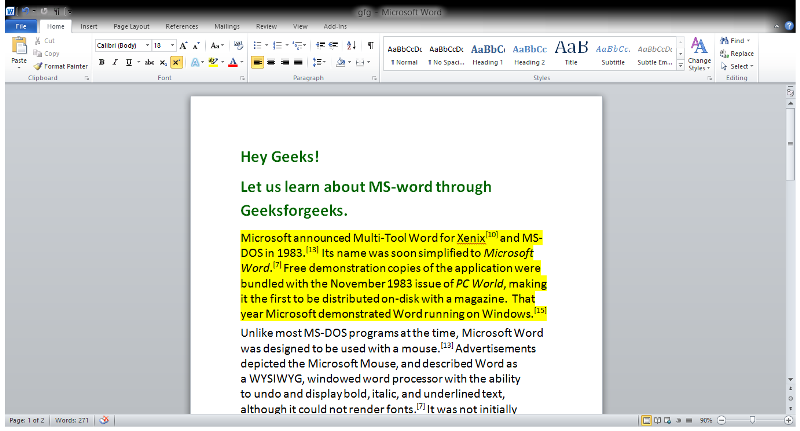Open the Numbering list dropdown arrow
Image resolution: width=800 pixels, height=431 pixels.
(287, 45)
